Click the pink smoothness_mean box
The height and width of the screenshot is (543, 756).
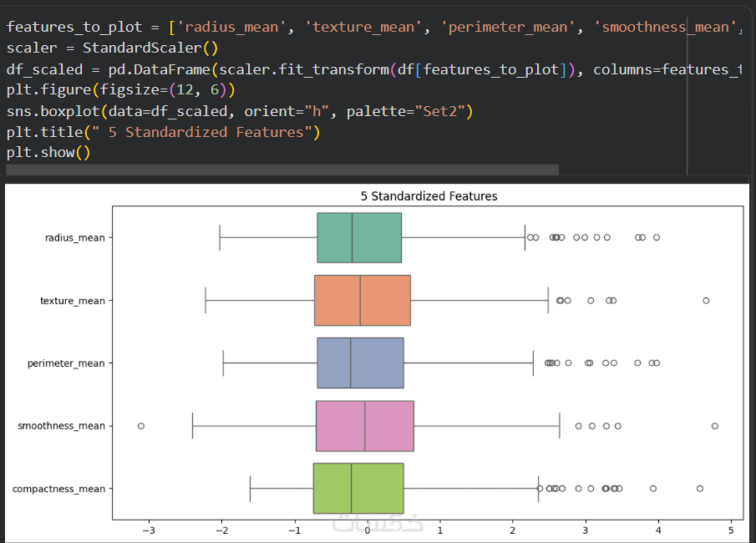[364, 425]
